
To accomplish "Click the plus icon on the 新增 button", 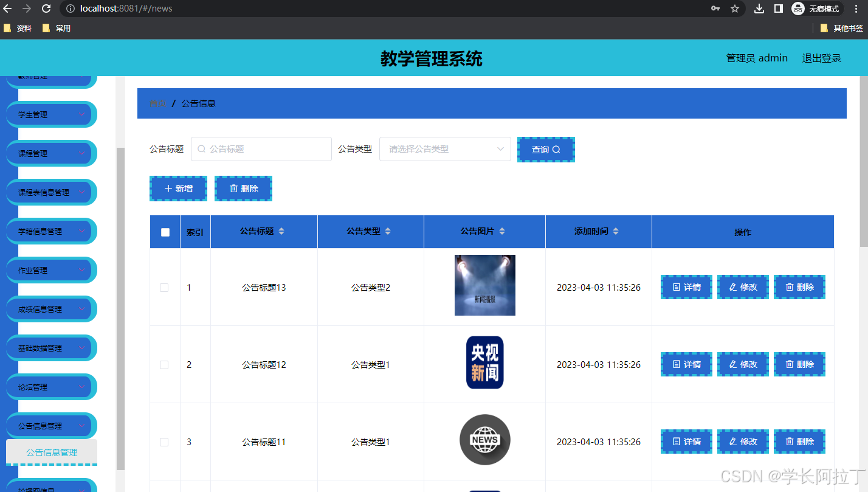I will coord(168,189).
